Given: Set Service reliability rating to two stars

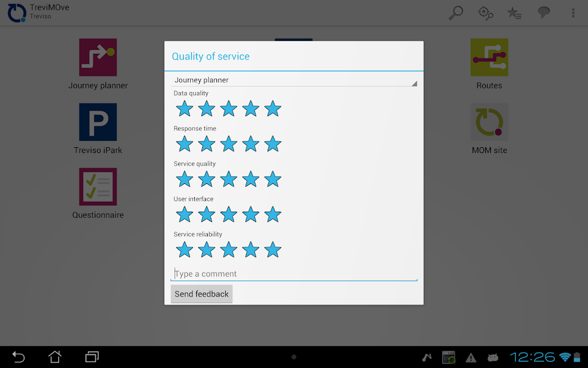Looking at the screenshot, I should click(207, 250).
